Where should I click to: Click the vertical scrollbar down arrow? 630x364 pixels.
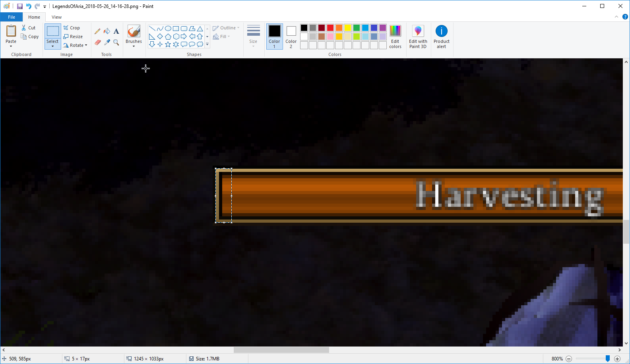click(x=626, y=343)
